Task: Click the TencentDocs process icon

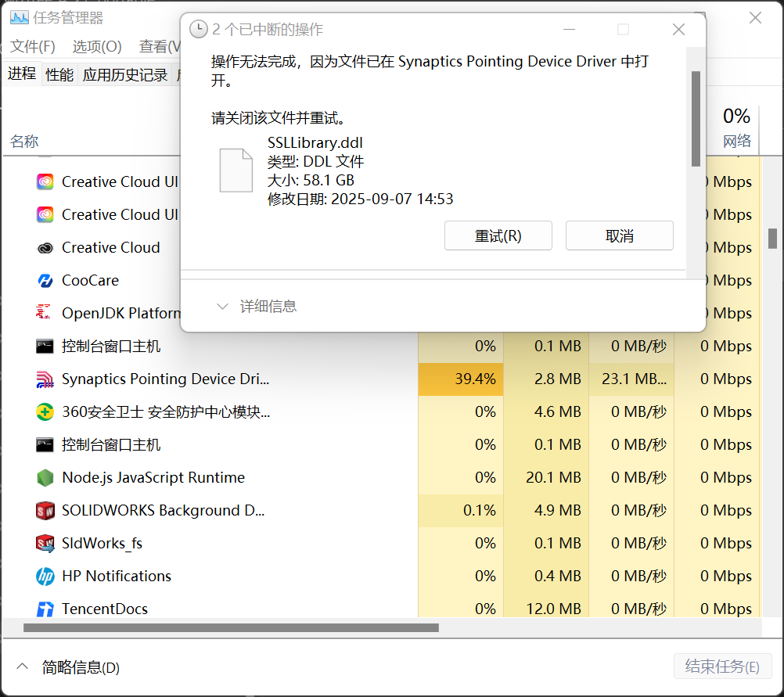Action: coord(45,609)
